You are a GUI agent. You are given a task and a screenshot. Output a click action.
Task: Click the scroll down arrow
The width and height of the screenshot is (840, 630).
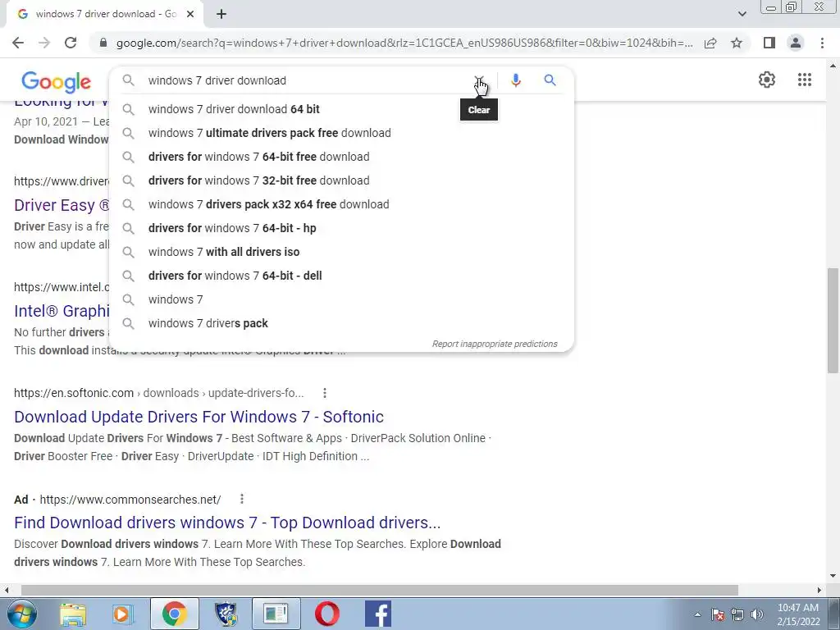tap(833, 577)
